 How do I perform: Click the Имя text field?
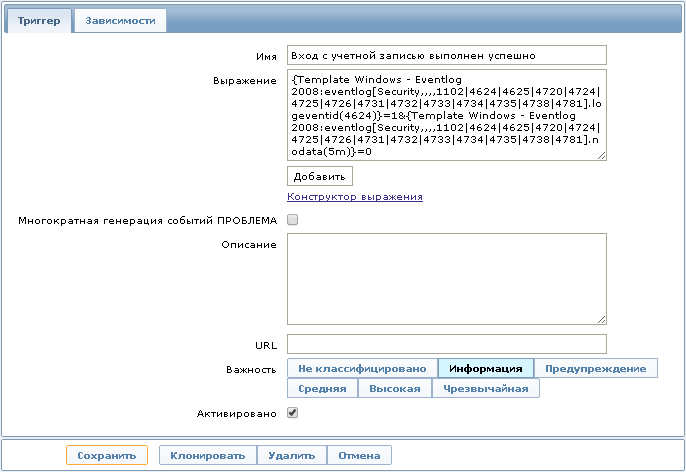point(446,55)
